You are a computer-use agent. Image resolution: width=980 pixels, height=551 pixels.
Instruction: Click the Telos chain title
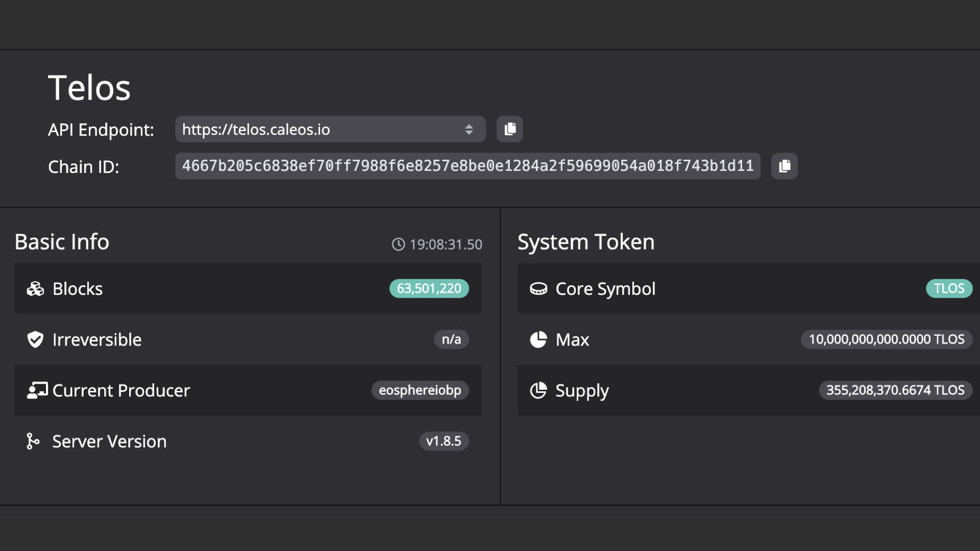pos(89,88)
